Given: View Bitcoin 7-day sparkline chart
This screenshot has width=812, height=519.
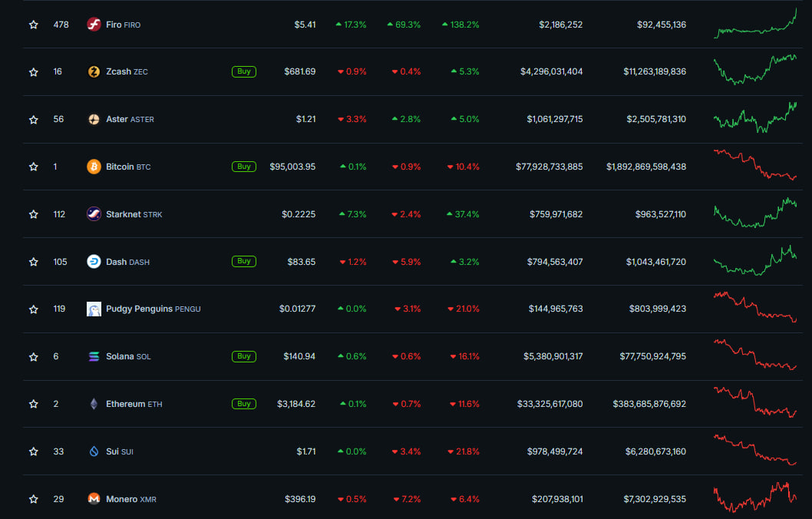Looking at the screenshot, I should click(x=755, y=165).
